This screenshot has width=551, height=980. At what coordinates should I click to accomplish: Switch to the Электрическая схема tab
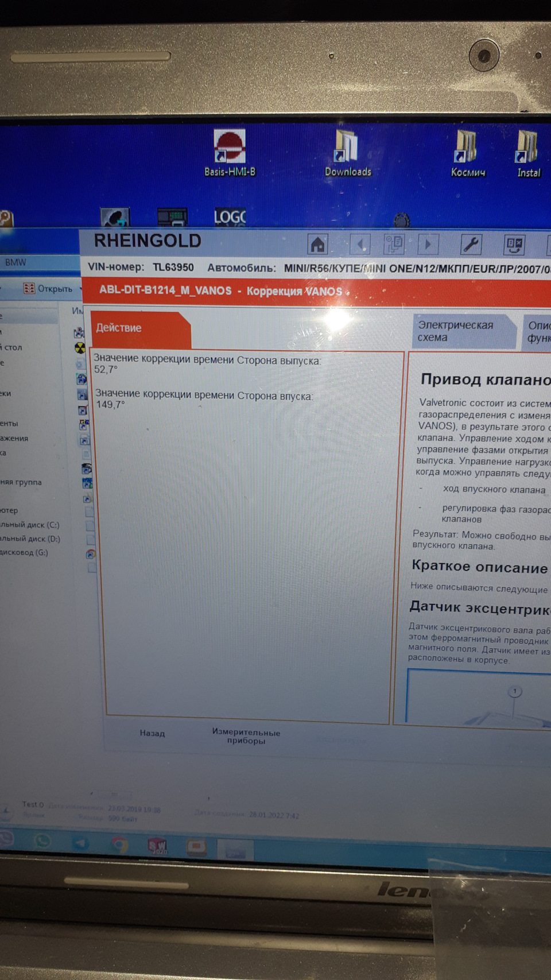point(463,331)
